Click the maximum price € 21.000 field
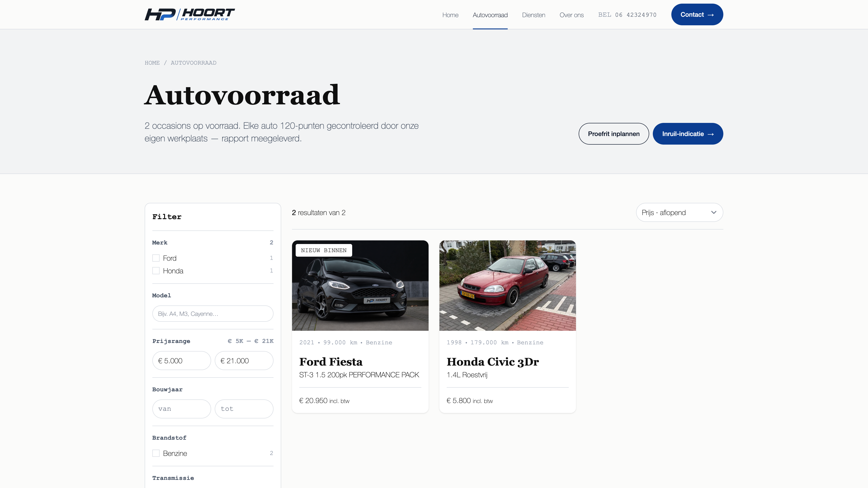 (x=244, y=361)
